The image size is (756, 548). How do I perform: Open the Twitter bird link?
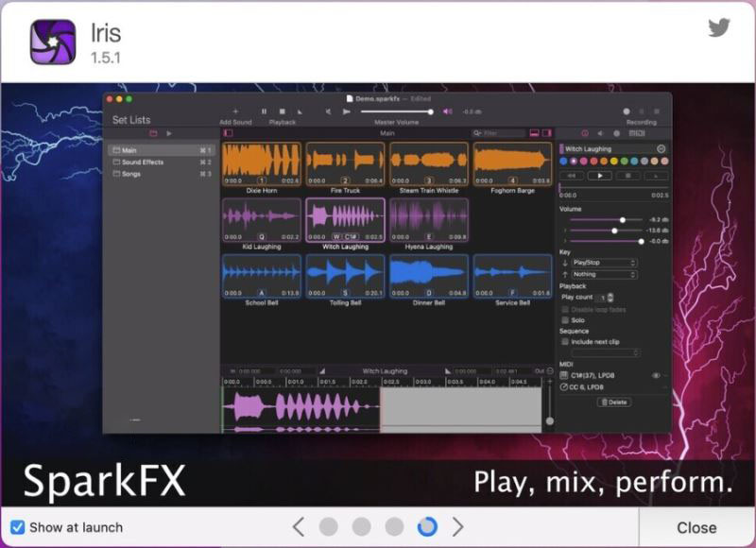click(719, 27)
